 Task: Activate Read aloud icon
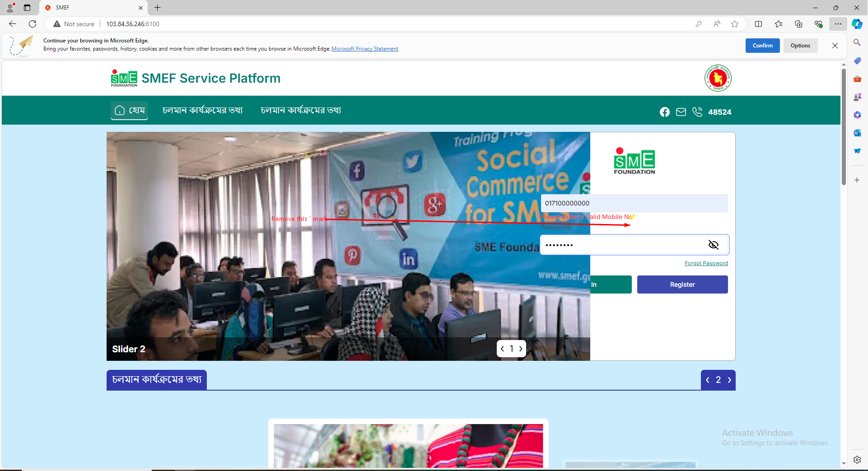tap(717, 24)
